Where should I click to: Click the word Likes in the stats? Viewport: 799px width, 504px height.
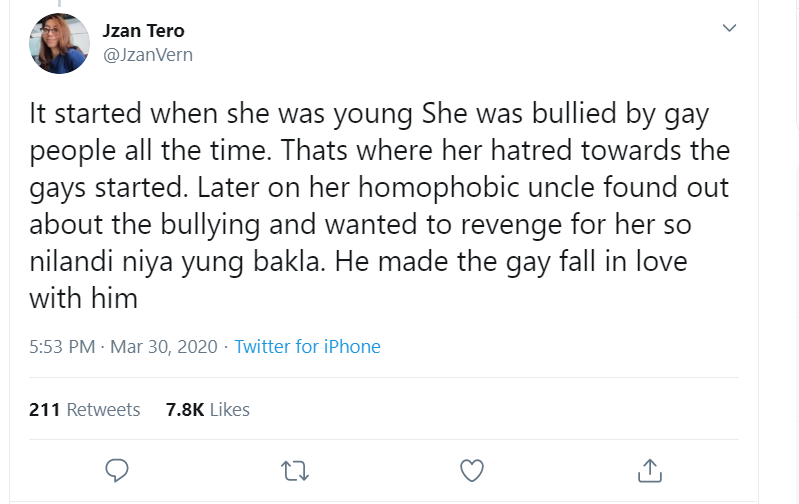pos(230,409)
